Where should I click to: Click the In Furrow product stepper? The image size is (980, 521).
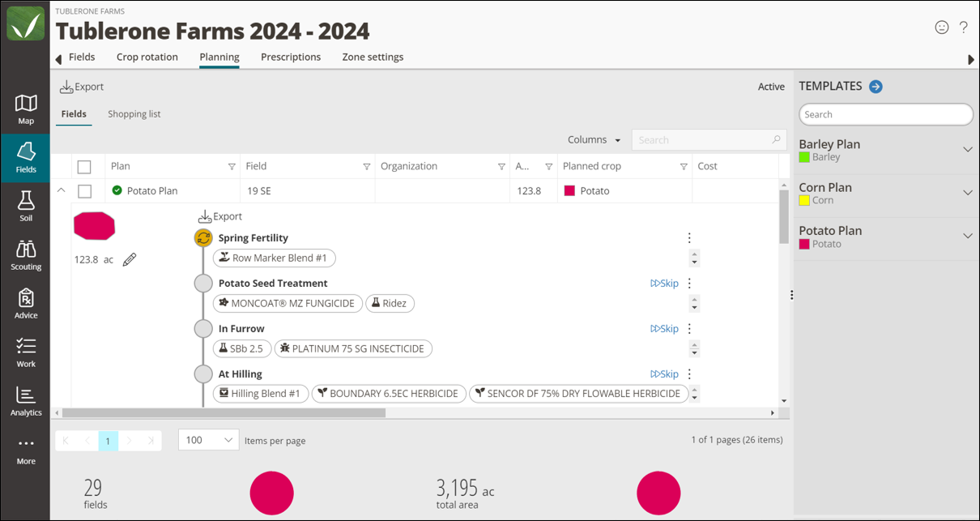694,349
